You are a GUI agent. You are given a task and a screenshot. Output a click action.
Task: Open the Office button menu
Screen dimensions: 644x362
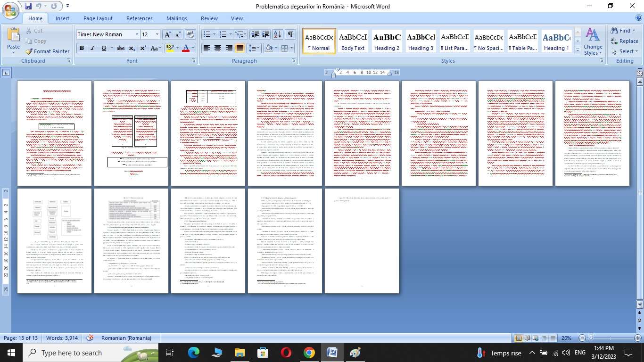[10, 10]
